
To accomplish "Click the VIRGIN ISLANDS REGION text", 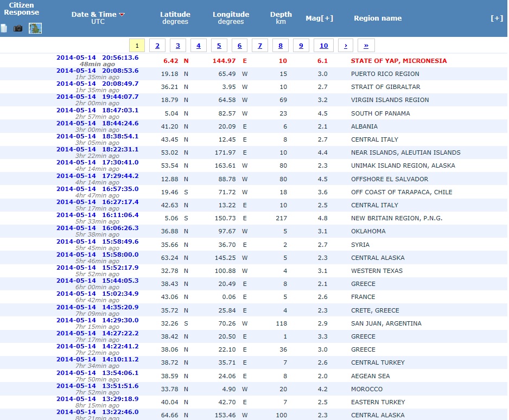I will pos(390,100).
